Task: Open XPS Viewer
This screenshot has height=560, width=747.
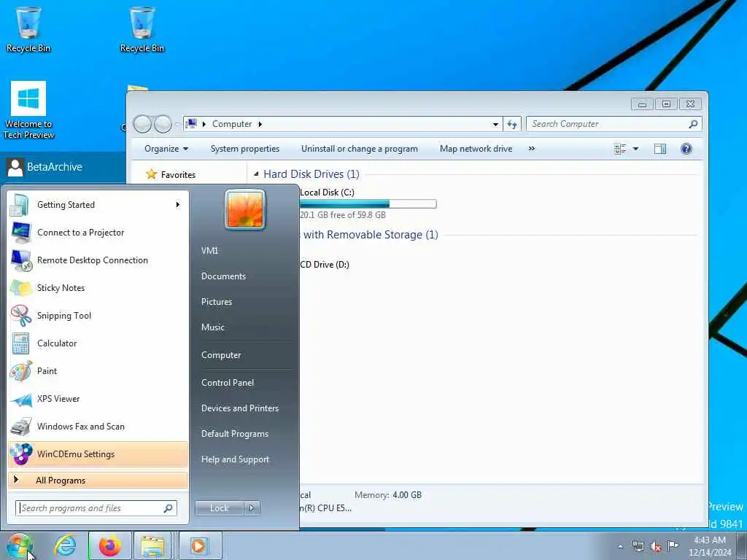Action: (x=98, y=399)
